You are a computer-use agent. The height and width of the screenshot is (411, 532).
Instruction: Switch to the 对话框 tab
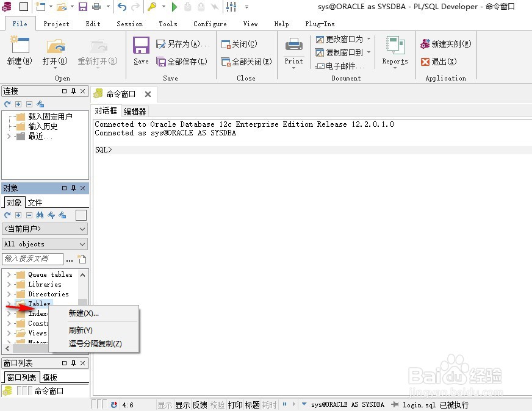point(106,111)
